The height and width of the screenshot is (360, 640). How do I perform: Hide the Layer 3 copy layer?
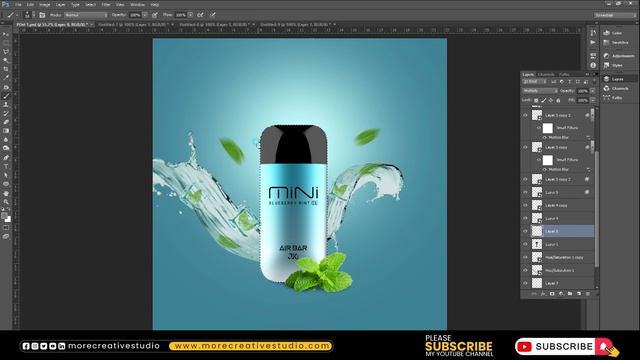click(x=525, y=147)
